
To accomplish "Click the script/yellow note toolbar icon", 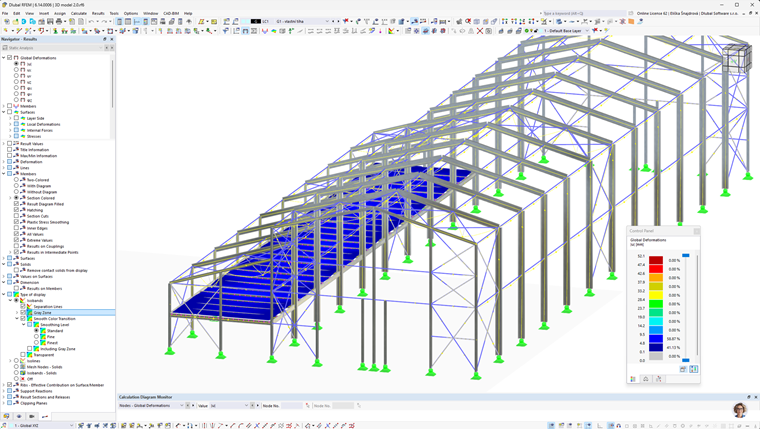I will [214, 21].
